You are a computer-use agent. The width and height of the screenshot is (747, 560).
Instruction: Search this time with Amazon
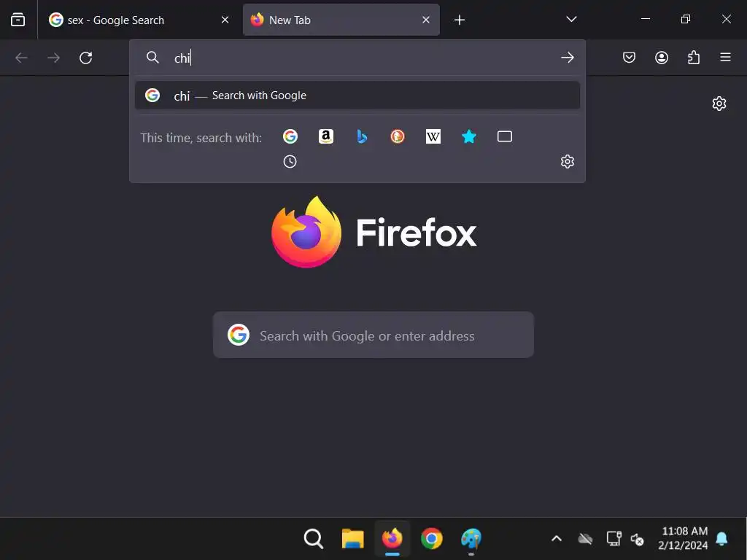point(326,136)
